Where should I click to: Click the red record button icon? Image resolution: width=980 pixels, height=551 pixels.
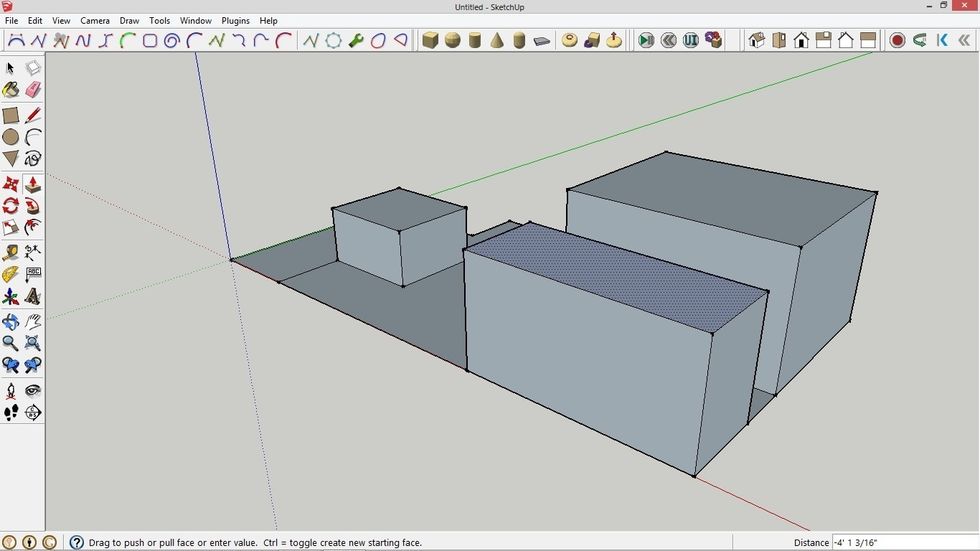897,41
